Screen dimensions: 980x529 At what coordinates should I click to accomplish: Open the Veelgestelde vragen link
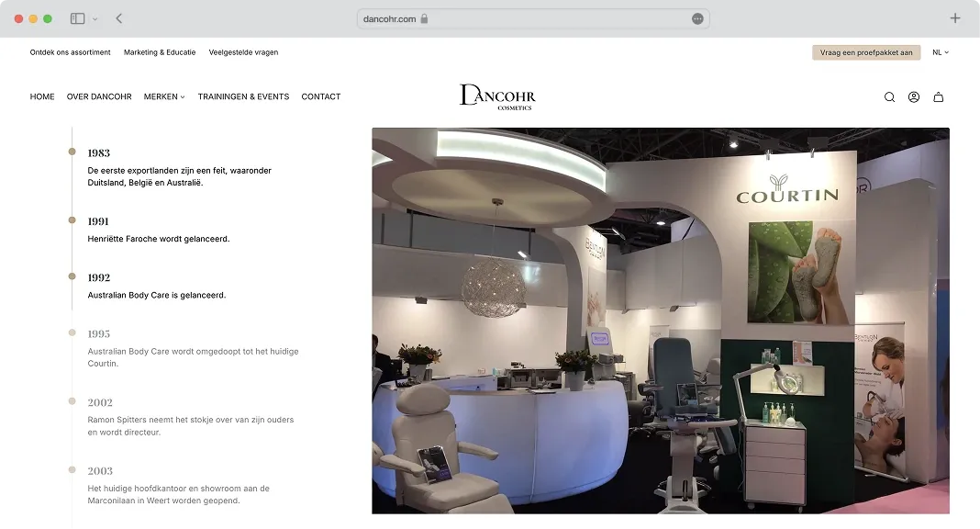click(x=243, y=52)
